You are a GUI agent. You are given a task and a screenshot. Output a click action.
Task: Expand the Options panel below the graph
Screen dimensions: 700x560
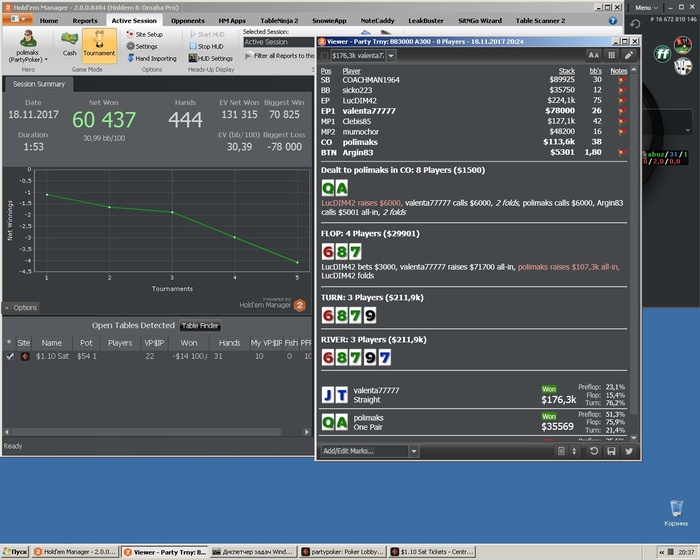pyautogui.click(x=21, y=308)
